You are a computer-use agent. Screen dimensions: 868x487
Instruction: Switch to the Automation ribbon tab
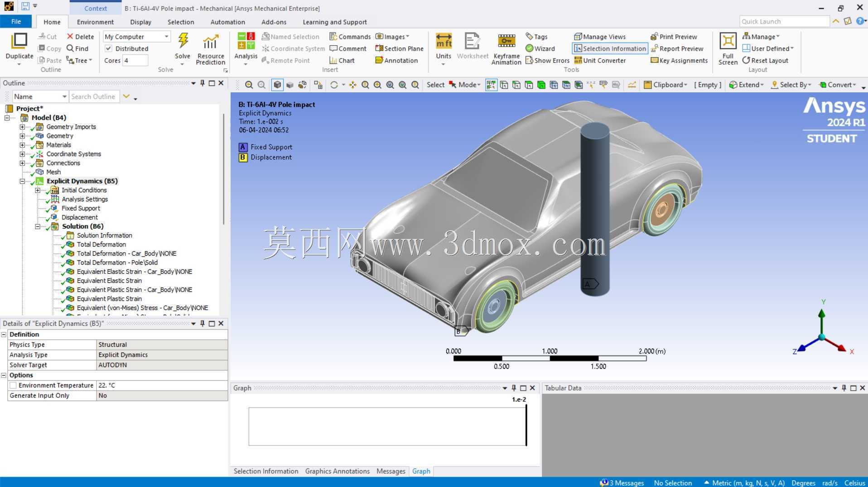[x=227, y=22]
